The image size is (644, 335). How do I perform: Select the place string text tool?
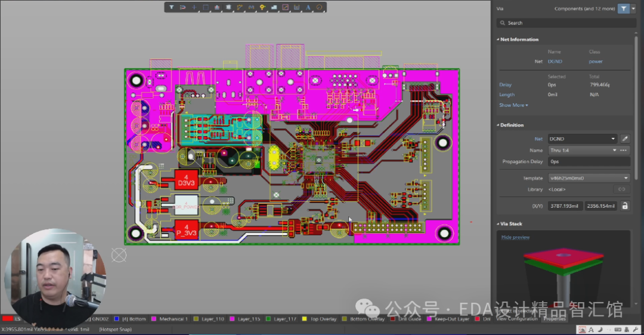(308, 7)
